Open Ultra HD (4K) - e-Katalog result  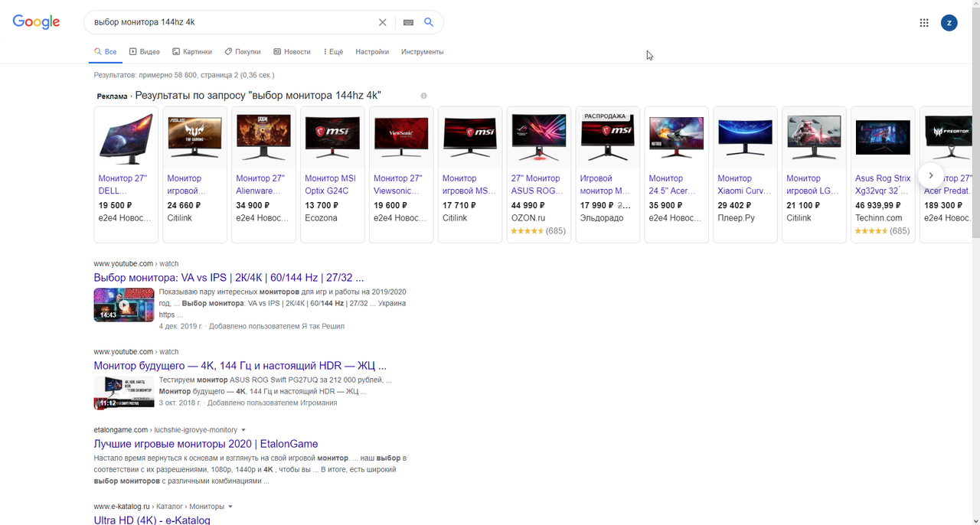(152, 520)
